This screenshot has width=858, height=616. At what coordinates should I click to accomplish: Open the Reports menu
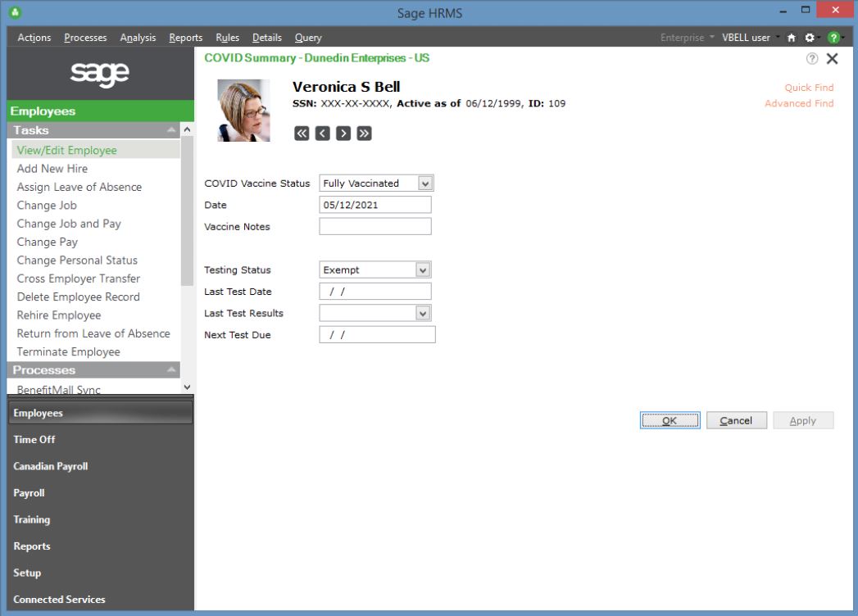click(185, 38)
